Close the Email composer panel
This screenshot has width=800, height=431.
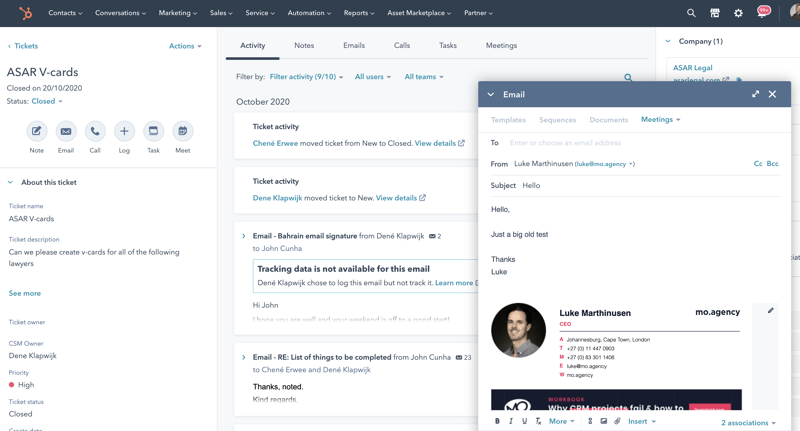[x=772, y=94]
